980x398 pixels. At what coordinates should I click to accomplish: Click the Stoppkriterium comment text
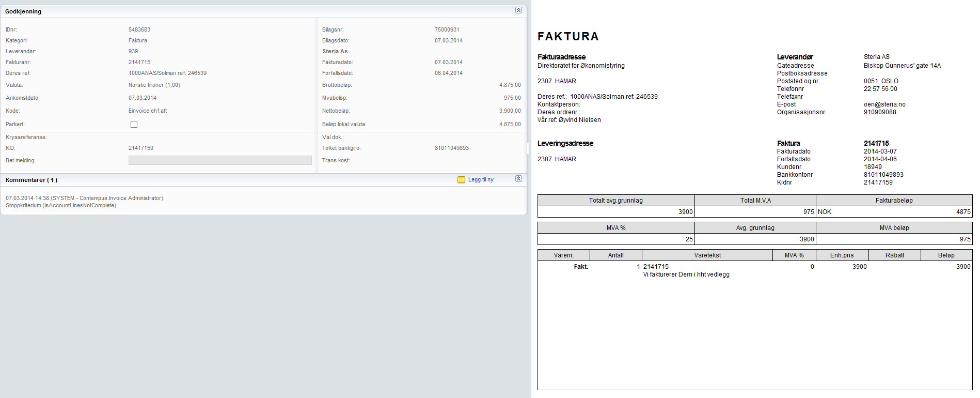[61, 206]
